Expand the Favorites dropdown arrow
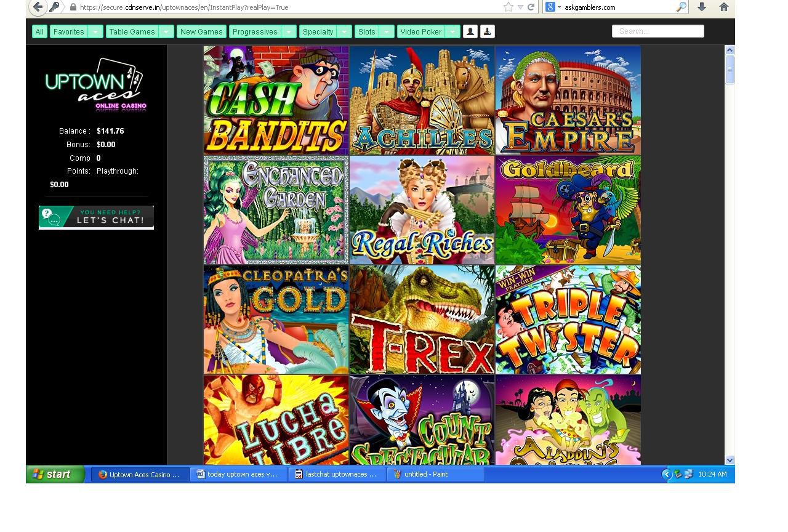 (x=95, y=31)
